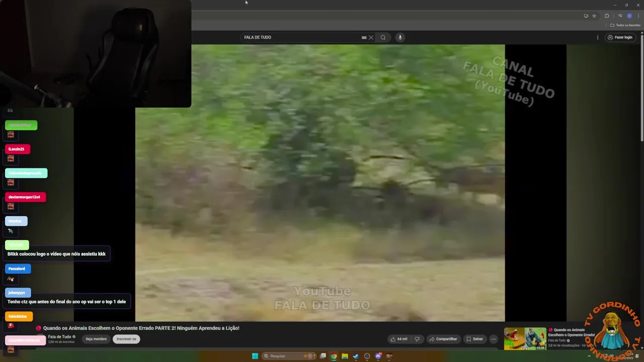Screen dimensions: 644x362
Task: Open the Windows Start menu
Action: coord(255,356)
